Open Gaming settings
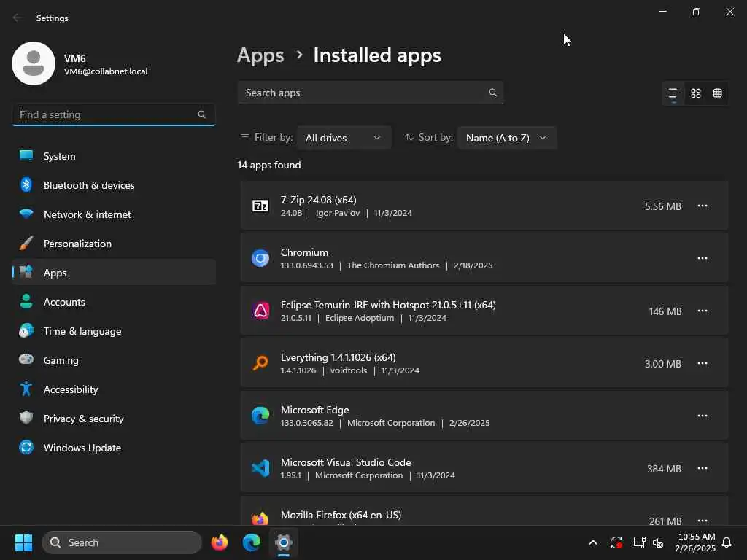Viewport: 747px width, 560px height. tap(113, 360)
